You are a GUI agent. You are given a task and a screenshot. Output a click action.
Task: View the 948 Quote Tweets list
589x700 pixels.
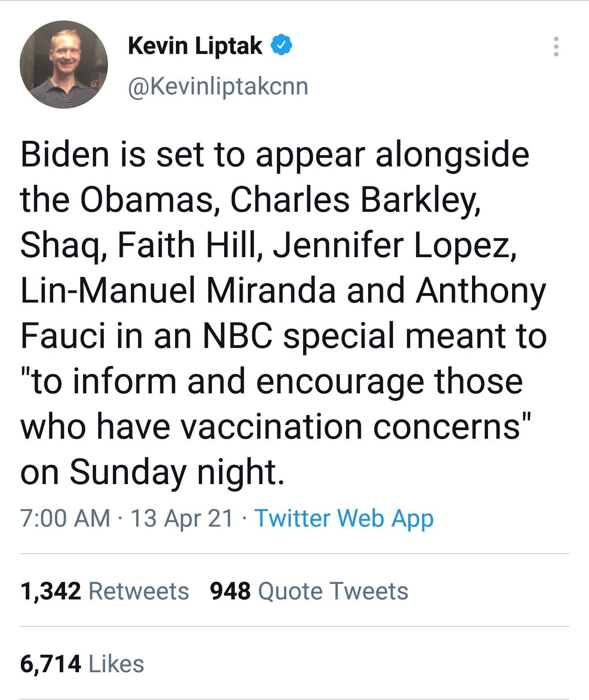point(309,591)
